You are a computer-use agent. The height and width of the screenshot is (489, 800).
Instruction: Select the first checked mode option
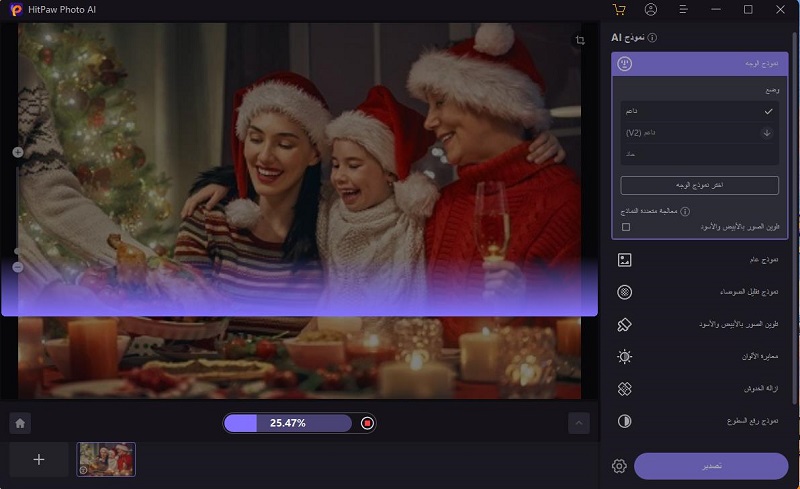[x=699, y=111]
